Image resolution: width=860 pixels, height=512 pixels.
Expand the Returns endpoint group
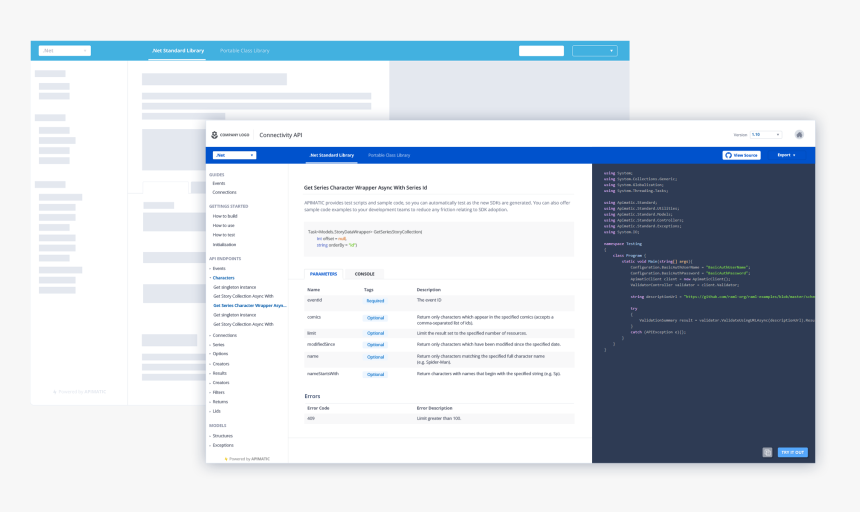[218, 402]
